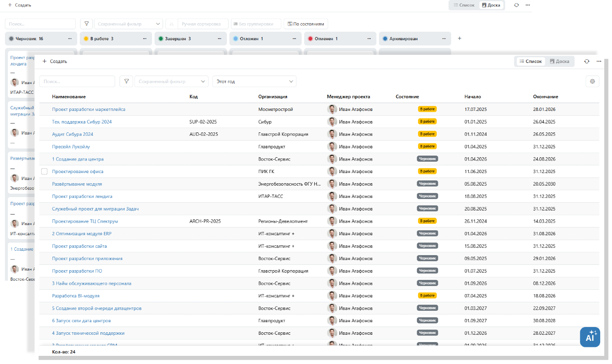Tick the checkbox for "Проектирование офиса" row

(44, 171)
